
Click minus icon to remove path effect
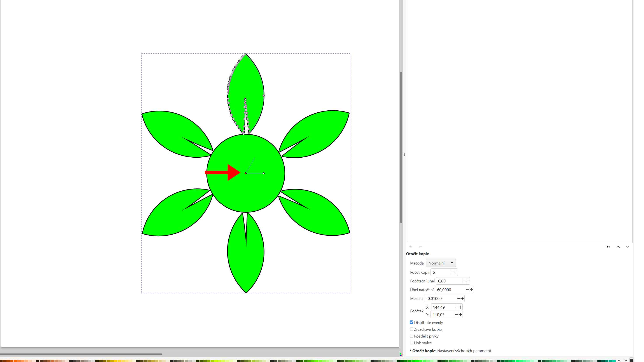point(420,247)
